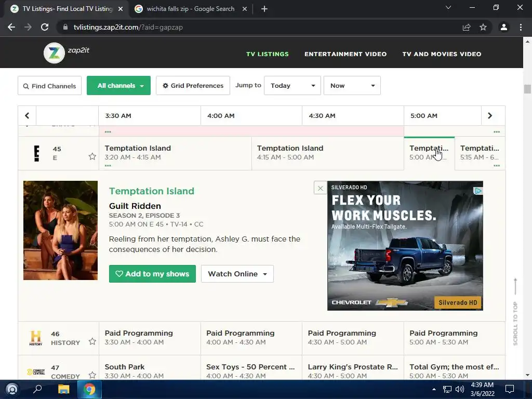Open the Today day dropdown
This screenshot has height=399, width=532.
click(x=292, y=86)
